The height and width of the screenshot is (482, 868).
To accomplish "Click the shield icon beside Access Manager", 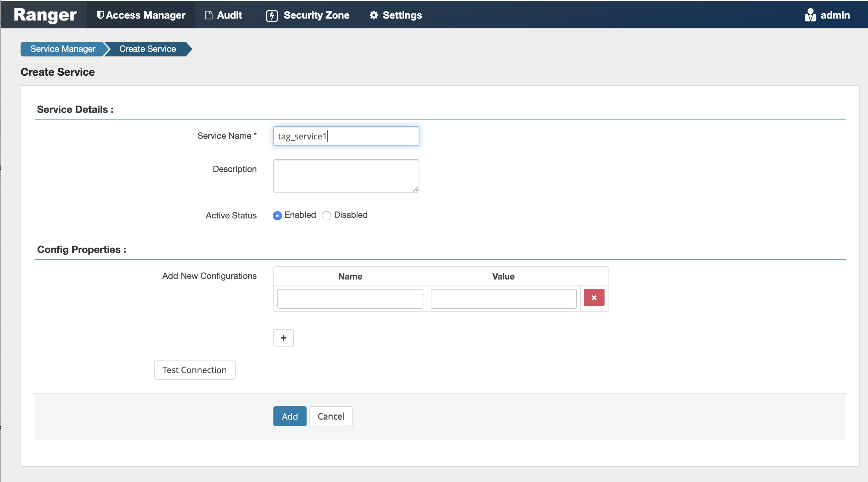I will tap(100, 15).
